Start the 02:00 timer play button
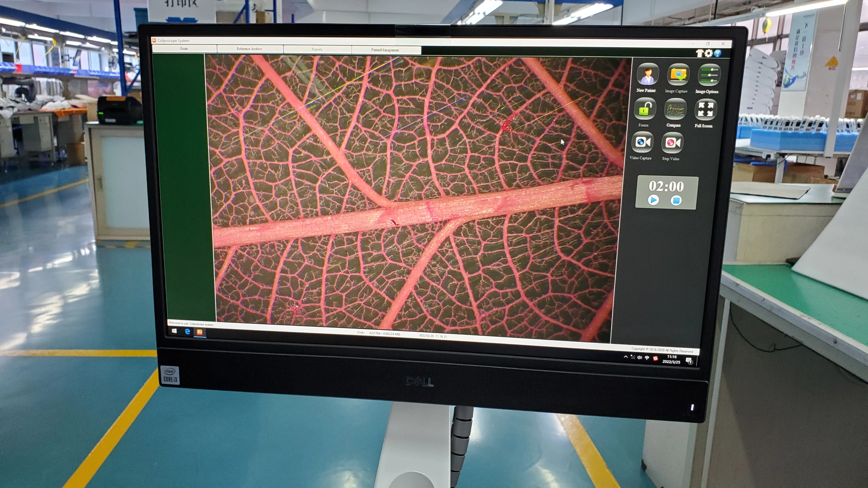The height and width of the screenshot is (488, 868). pos(653,200)
